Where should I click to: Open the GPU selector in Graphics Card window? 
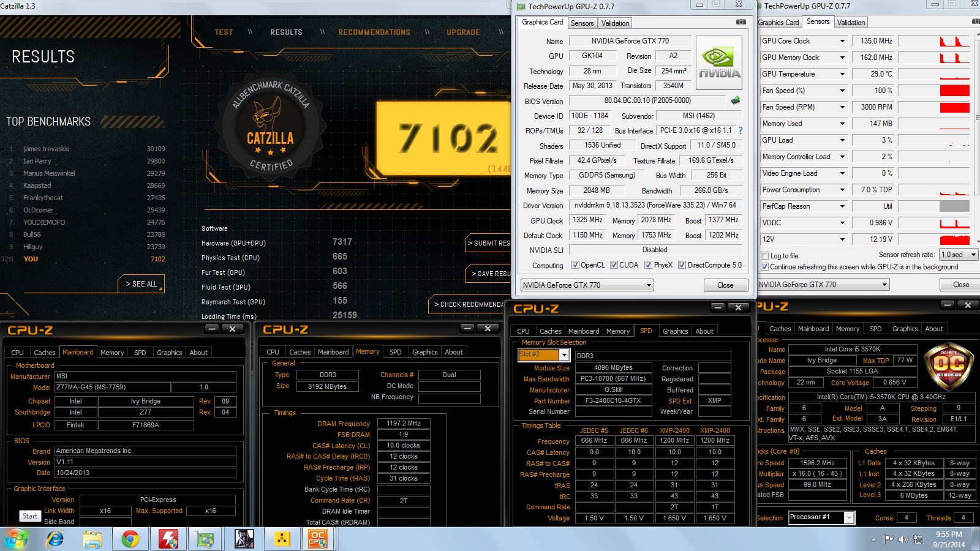tap(587, 285)
